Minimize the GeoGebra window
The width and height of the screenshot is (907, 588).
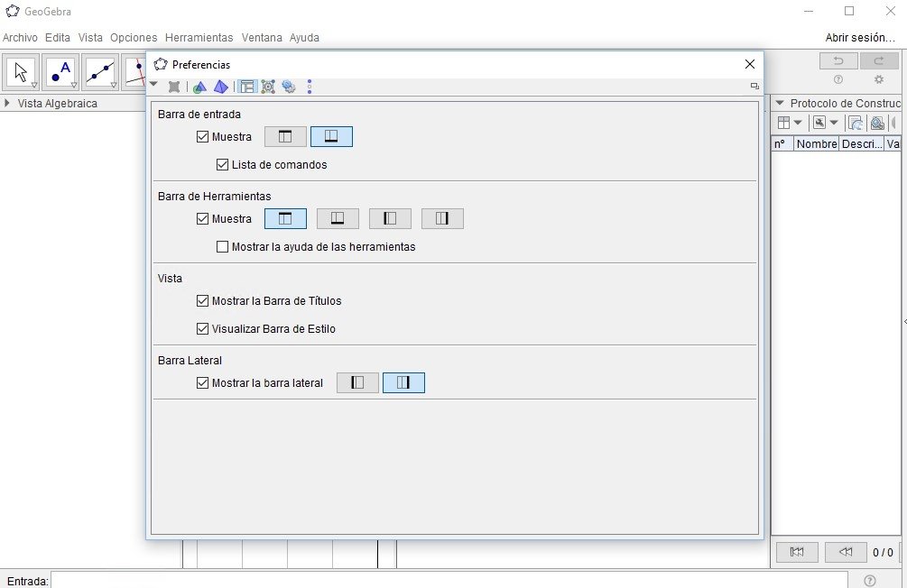click(x=809, y=11)
